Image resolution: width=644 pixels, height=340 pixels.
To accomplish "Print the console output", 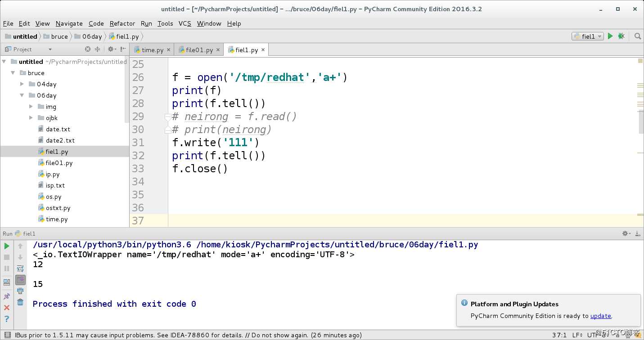I will coord(20,291).
